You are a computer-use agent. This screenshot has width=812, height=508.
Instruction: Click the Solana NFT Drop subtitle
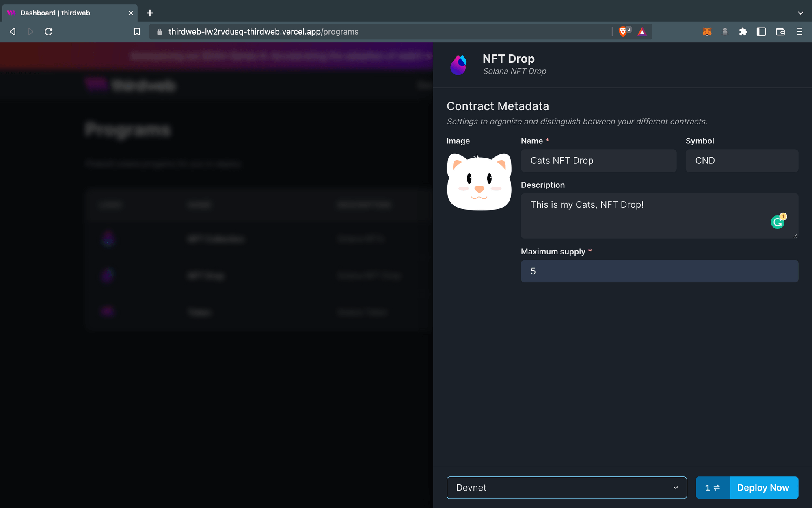514,71
